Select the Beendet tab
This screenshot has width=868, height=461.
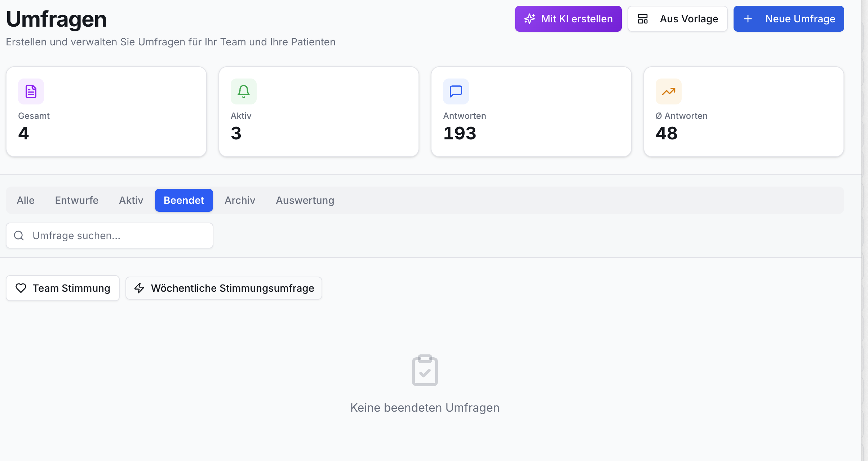coord(184,200)
